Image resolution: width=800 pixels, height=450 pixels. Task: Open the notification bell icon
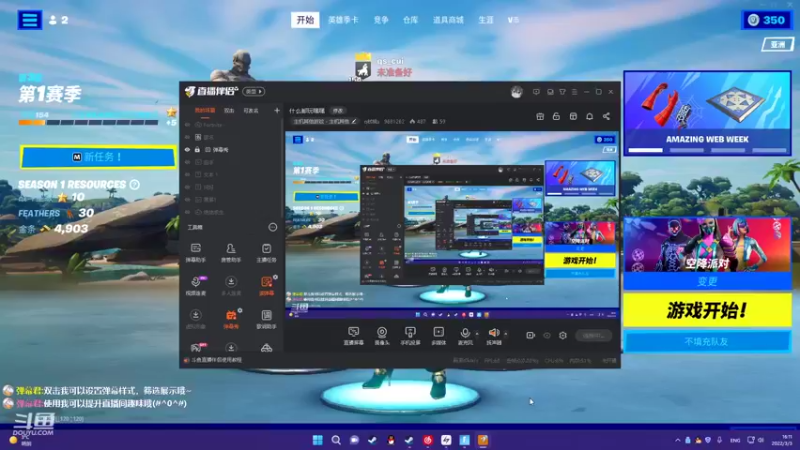(x=589, y=116)
